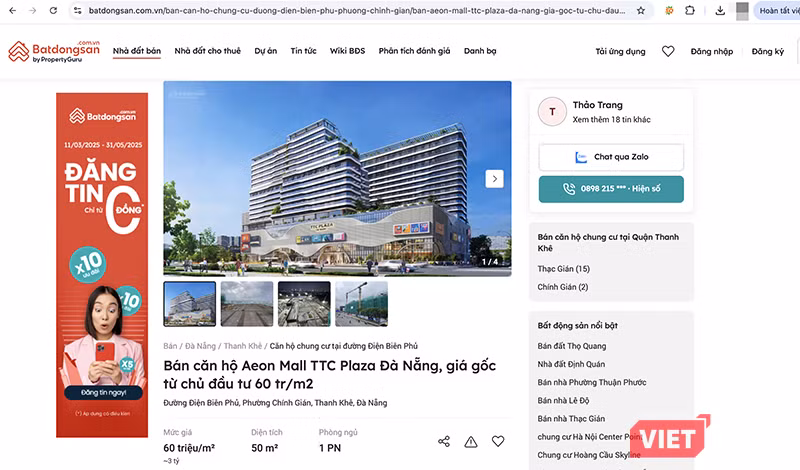
Task: Click breadcrumb Căn hộ chung cư tại đường Điện Biên Phủ
Action: [x=343, y=346]
